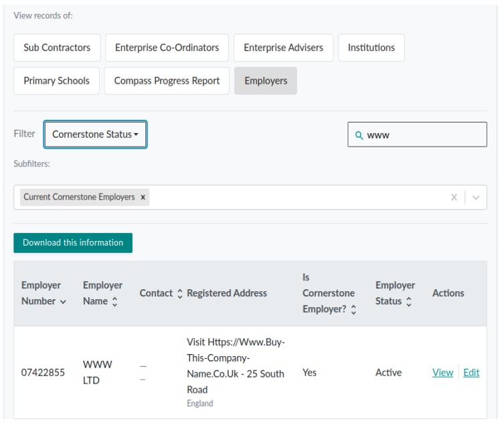Clear all subfilters with the X icon
This screenshot has height=425, width=504.
[454, 197]
